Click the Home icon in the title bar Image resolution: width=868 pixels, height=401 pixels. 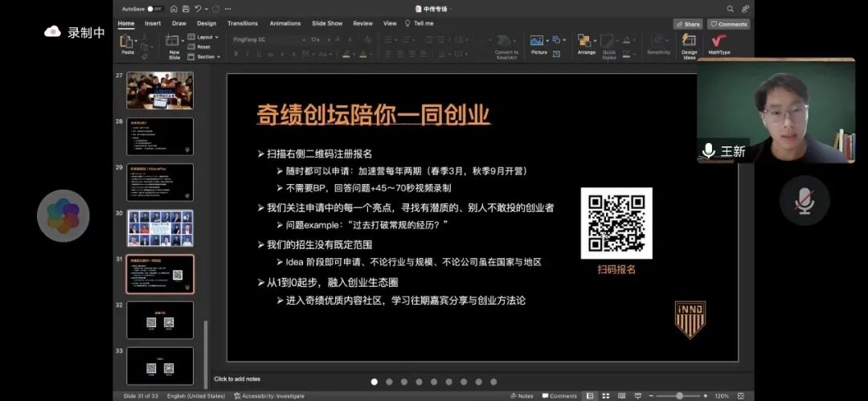(x=174, y=9)
